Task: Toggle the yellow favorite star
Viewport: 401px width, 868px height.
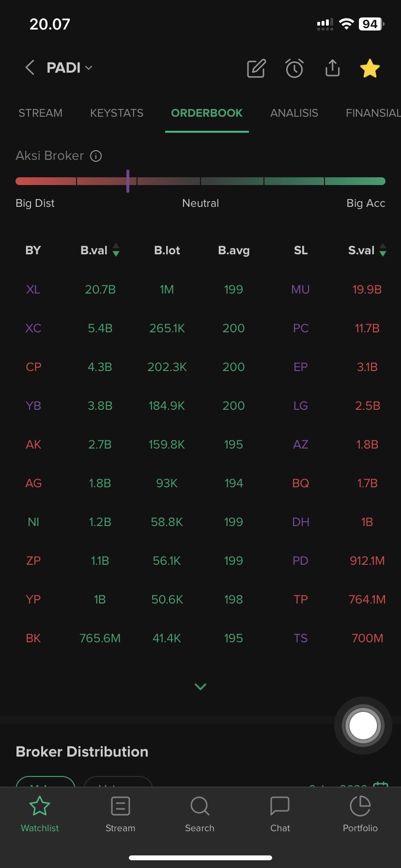Action: pyautogui.click(x=370, y=68)
